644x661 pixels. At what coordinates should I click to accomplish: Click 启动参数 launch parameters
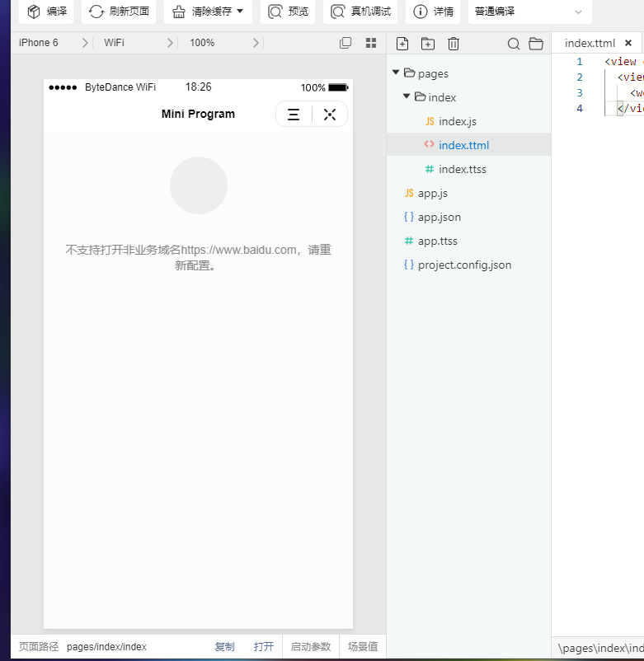tap(311, 647)
